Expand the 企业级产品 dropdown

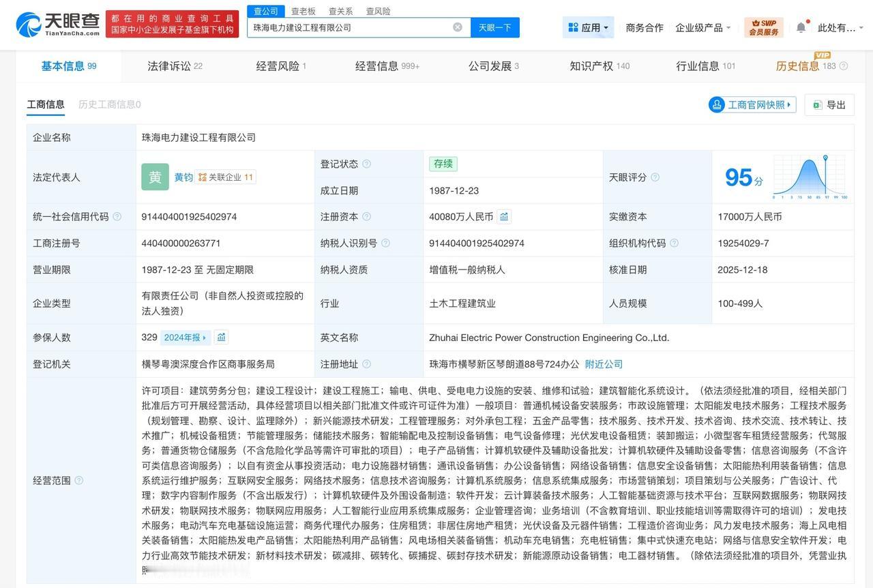(702, 28)
